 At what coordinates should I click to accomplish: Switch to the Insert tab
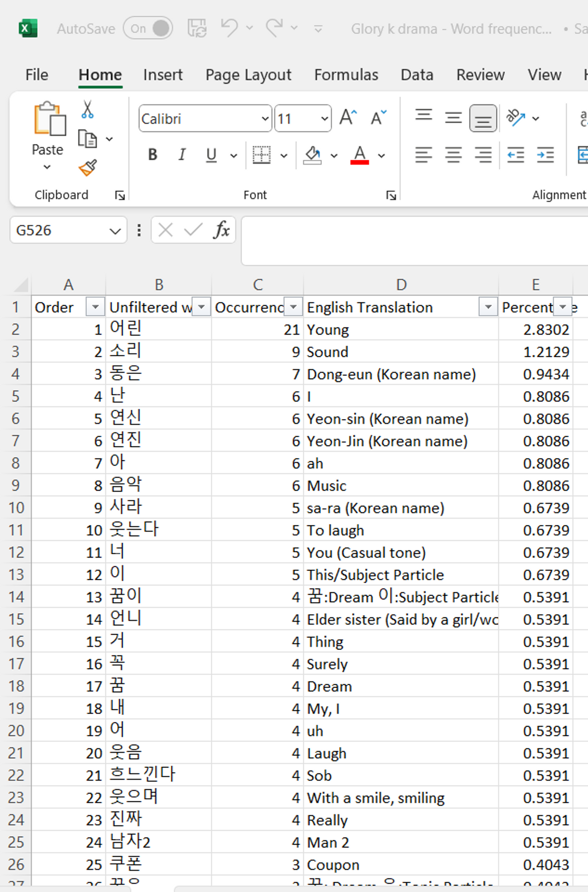pyautogui.click(x=163, y=74)
